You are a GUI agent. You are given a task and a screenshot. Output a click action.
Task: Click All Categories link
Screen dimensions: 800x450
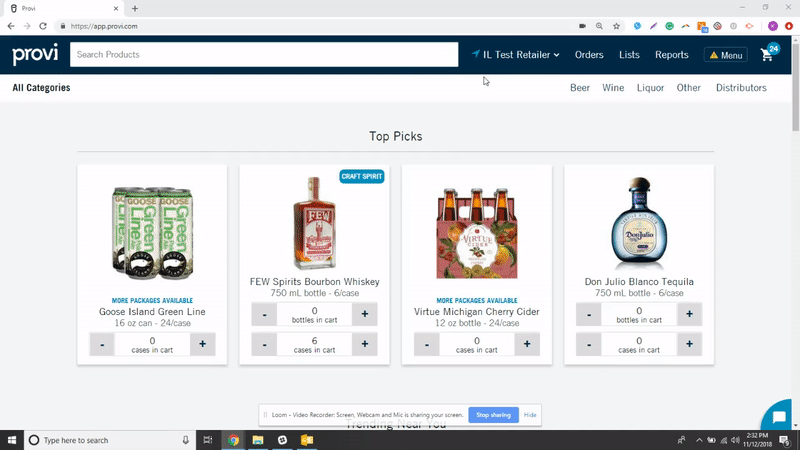[x=41, y=88]
